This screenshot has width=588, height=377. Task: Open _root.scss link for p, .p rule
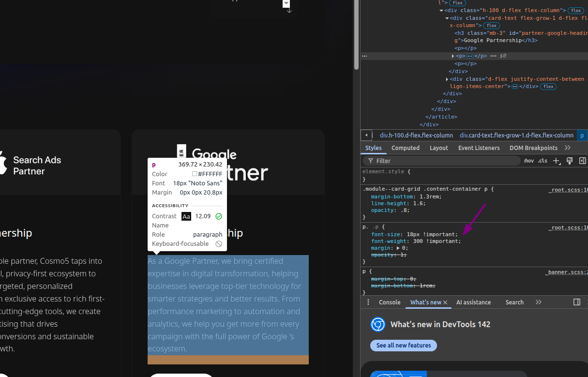point(568,227)
